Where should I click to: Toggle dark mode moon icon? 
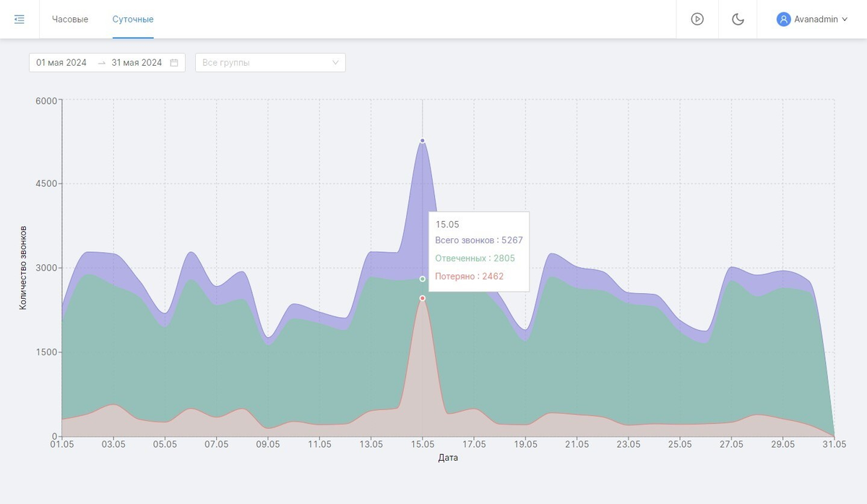pyautogui.click(x=738, y=19)
